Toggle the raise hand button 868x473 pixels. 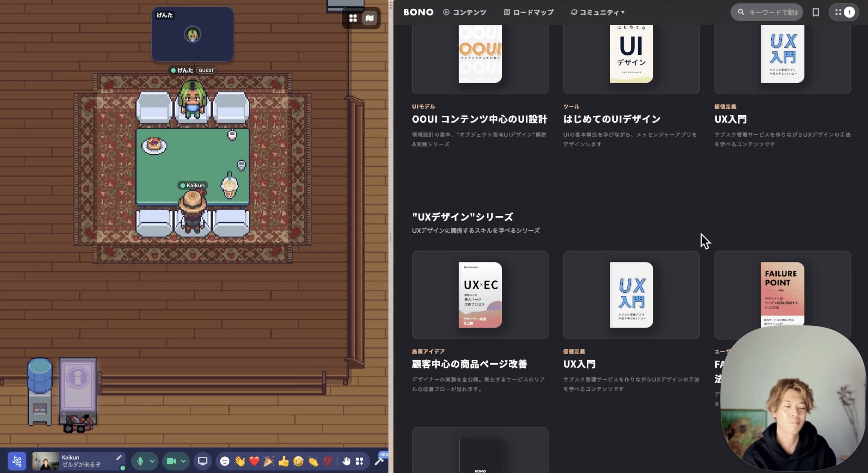point(346,461)
